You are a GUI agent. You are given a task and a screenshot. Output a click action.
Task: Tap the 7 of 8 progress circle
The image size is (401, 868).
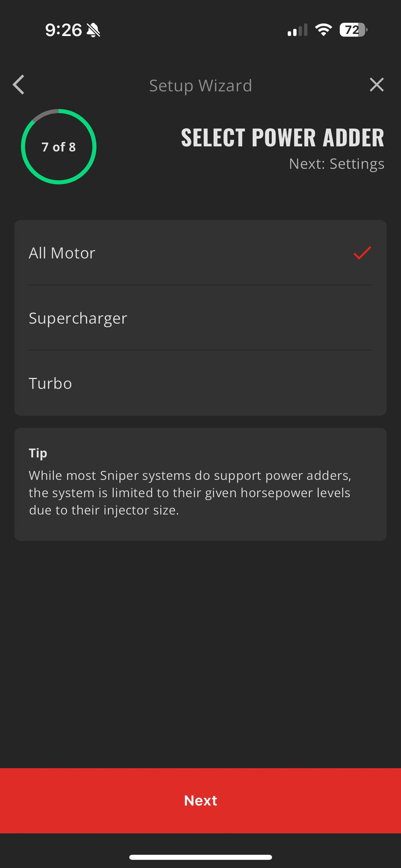(59, 147)
